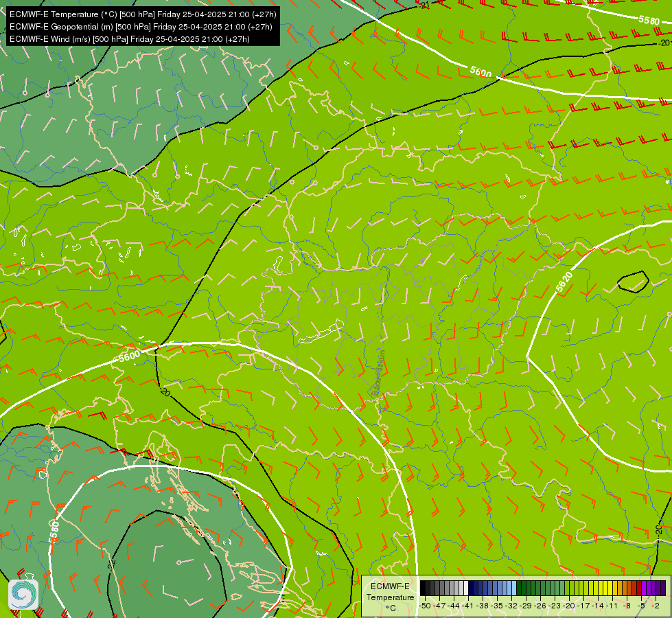
Task: Pick the black swatch at legend's cold end
Action: tap(423, 588)
